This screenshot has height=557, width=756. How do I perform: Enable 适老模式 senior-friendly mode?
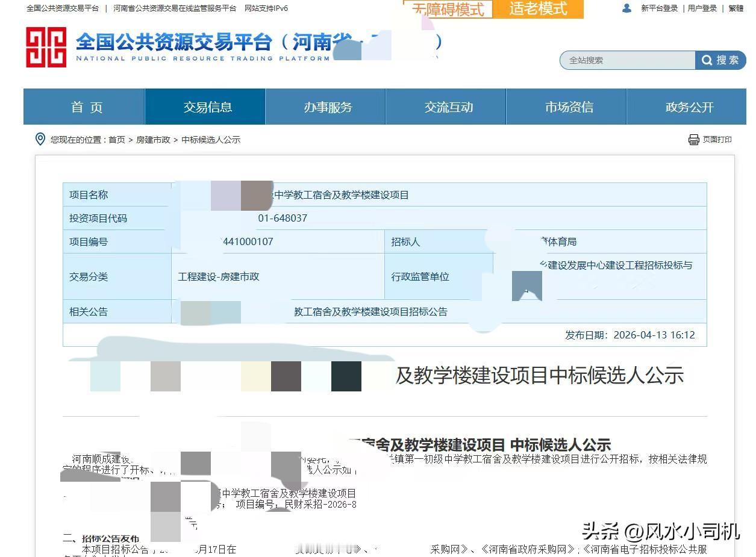(x=538, y=9)
